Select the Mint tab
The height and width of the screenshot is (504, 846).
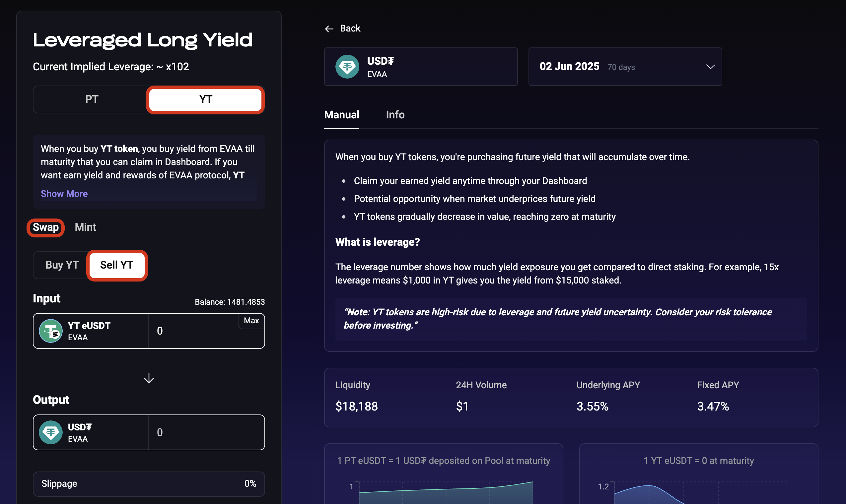(85, 227)
